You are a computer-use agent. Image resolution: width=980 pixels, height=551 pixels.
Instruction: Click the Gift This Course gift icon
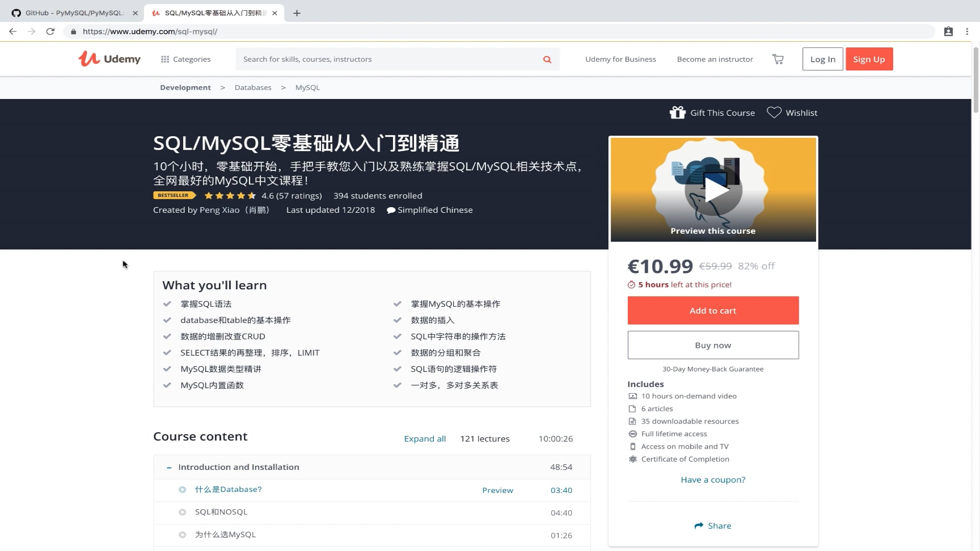click(x=677, y=112)
